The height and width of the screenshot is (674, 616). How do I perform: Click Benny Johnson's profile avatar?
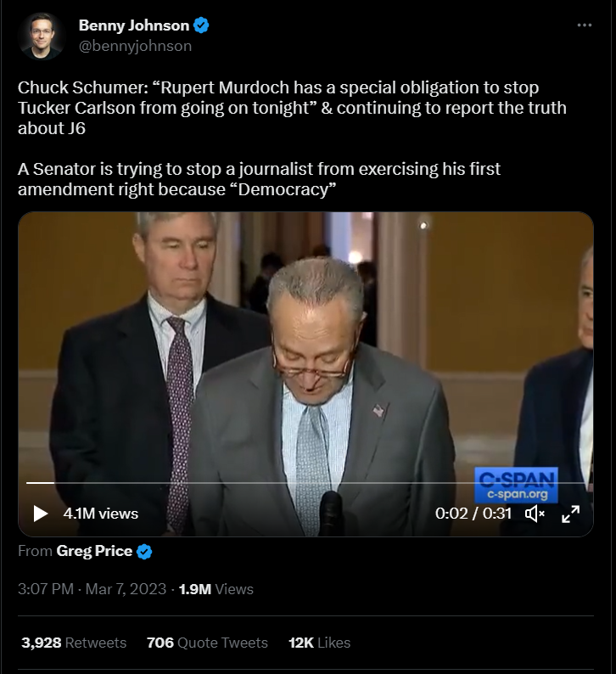click(41, 36)
